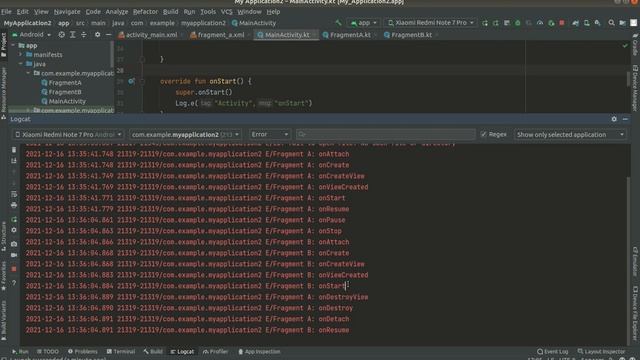Open the app run configuration dropdown

(364, 23)
